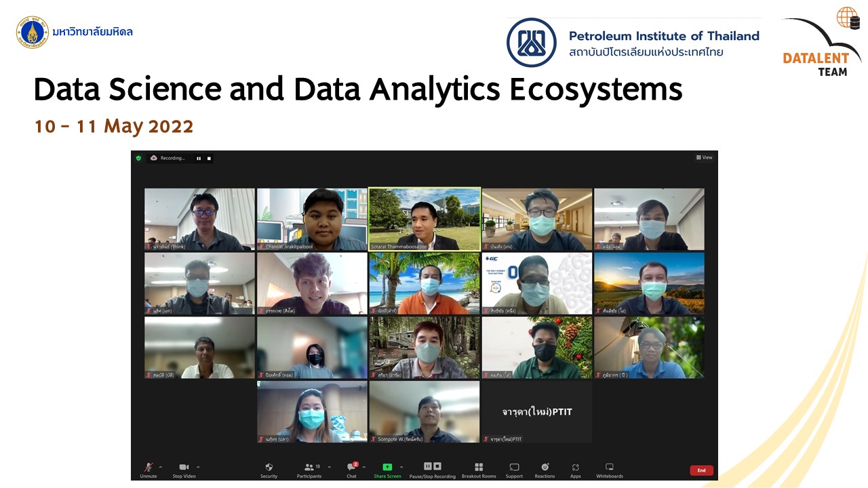Open the Reactions menu
Screen dimensions: 868x488
[545, 468]
